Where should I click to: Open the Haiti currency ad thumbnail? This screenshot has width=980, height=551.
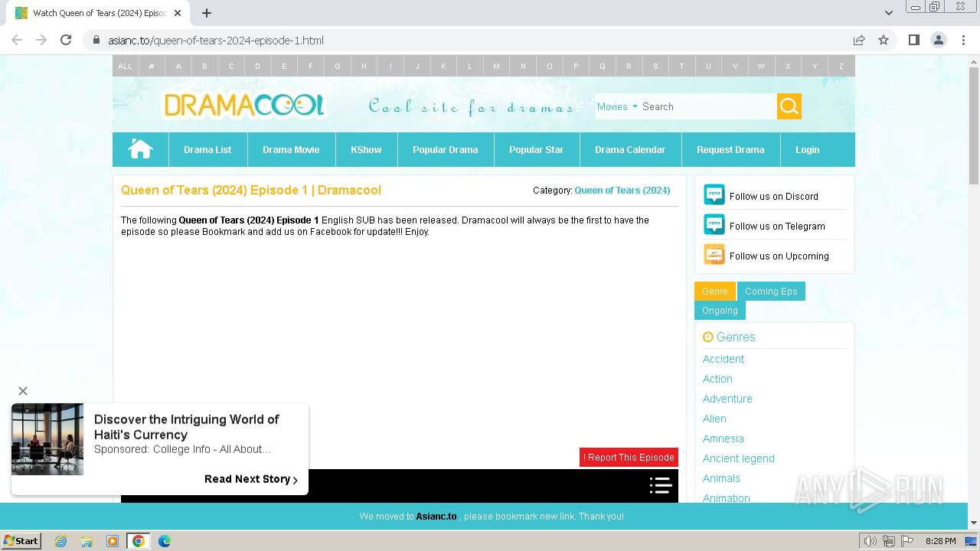pyautogui.click(x=47, y=439)
